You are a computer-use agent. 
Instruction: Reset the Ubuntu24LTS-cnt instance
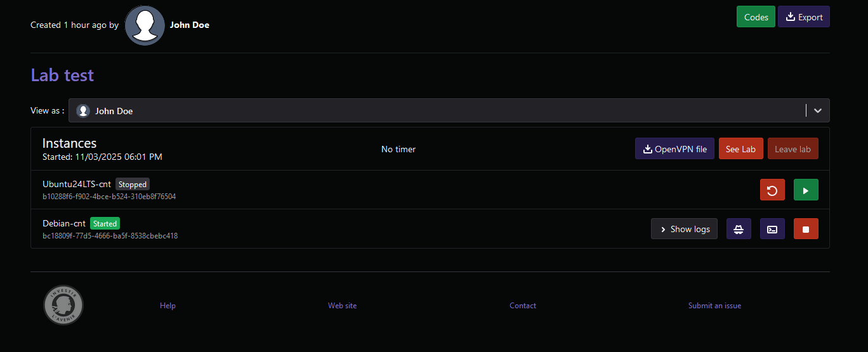pyautogui.click(x=772, y=190)
